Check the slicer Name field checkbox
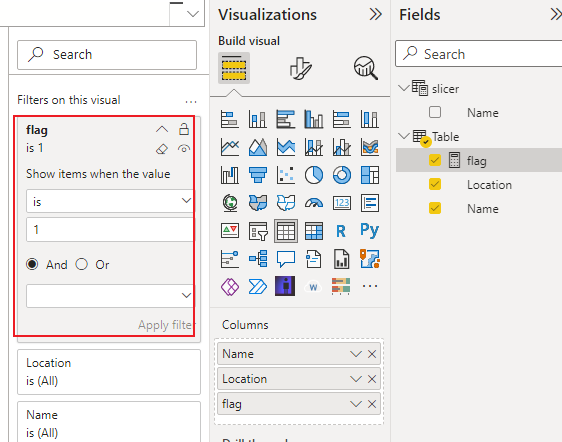Image resolution: width=562 pixels, height=442 pixels. 435,112
